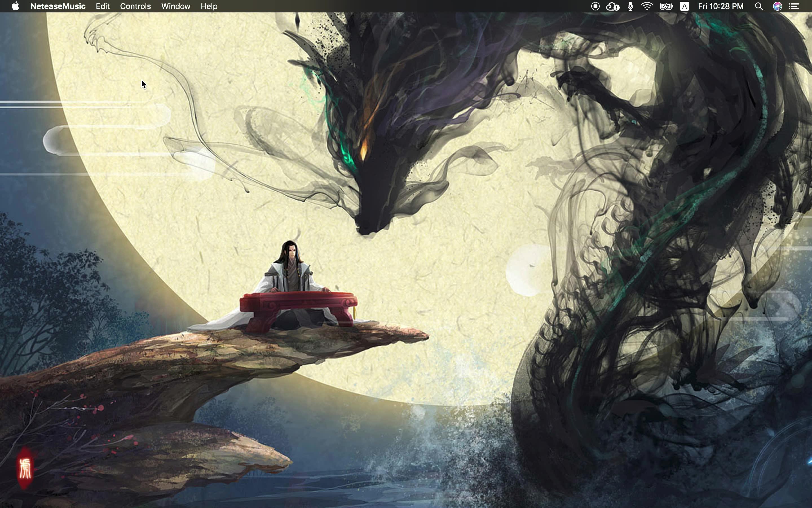812x508 pixels.
Task: Open Spotlight search
Action: pyautogui.click(x=759, y=6)
